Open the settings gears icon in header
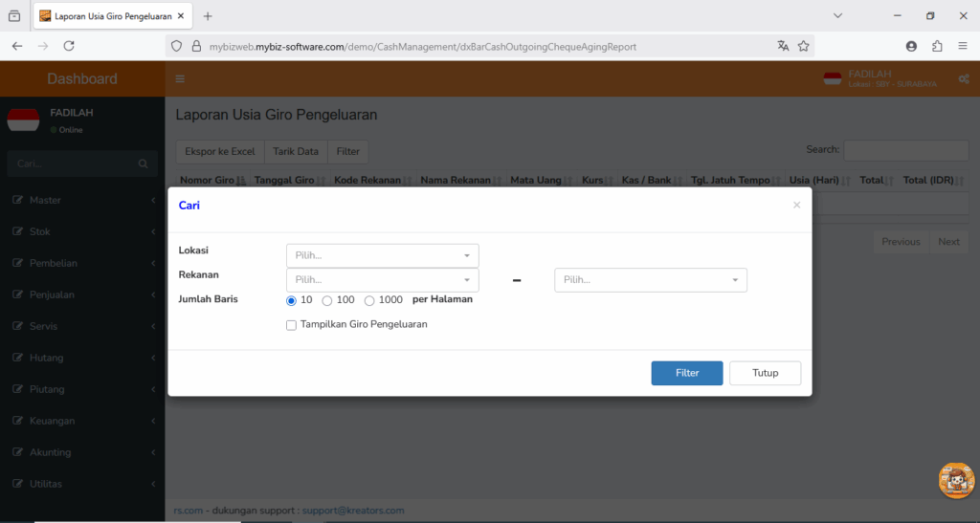Viewport: 980px width, 523px height. point(964,79)
